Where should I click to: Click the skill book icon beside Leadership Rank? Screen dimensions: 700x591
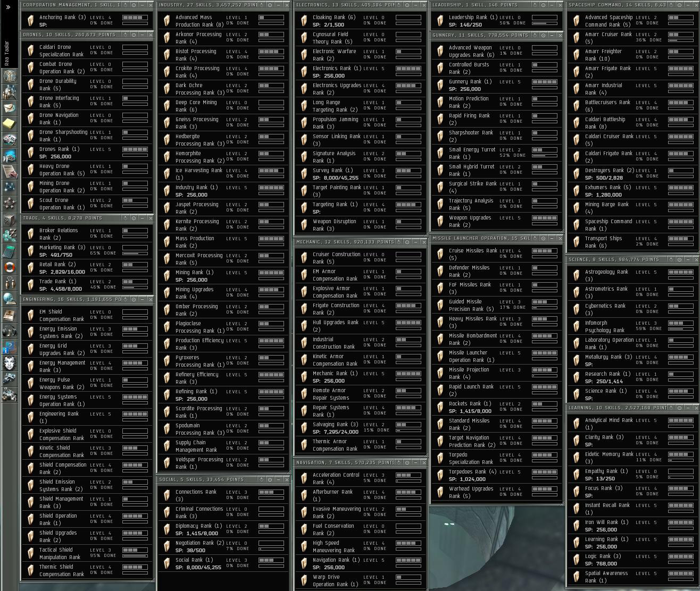(x=440, y=21)
